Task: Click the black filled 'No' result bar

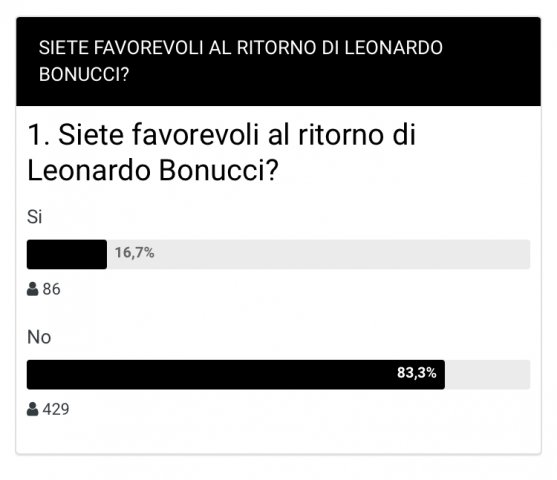Action: point(236,374)
